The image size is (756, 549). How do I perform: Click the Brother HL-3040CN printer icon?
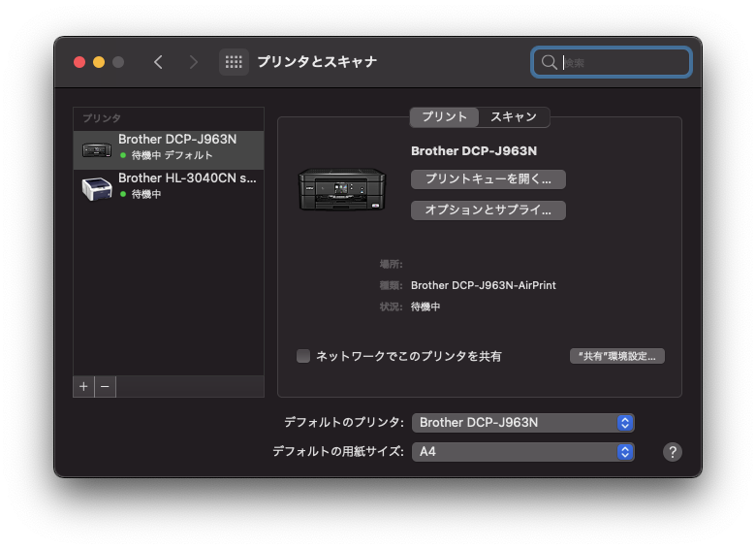pos(96,188)
